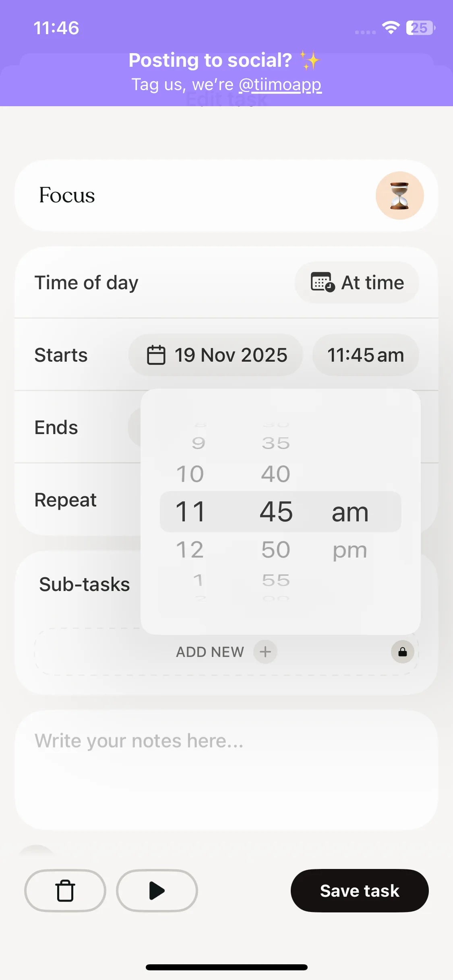Open the @tiimoapp link
Image resolution: width=453 pixels, height=980 pixels.
(x=280, y=84)
